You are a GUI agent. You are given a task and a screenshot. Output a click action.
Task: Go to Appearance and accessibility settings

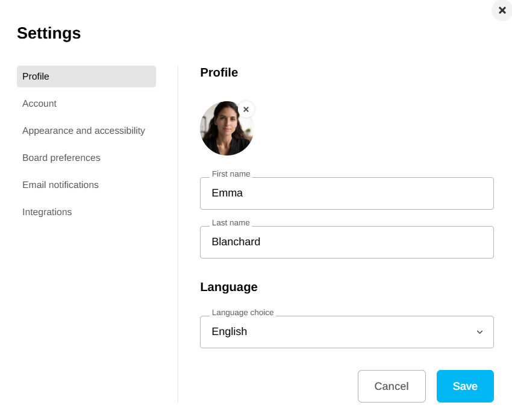[x=84, y=131]
